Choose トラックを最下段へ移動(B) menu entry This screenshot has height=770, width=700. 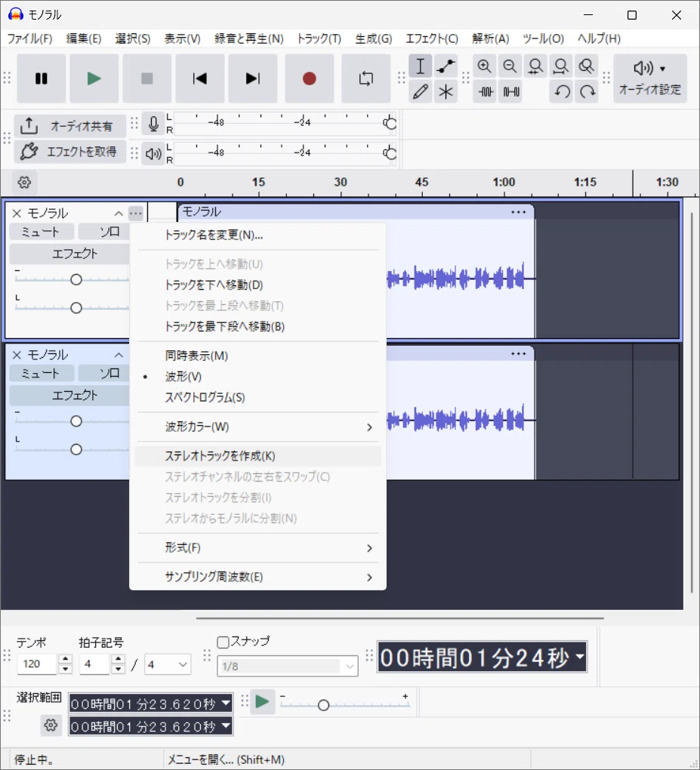258,327
